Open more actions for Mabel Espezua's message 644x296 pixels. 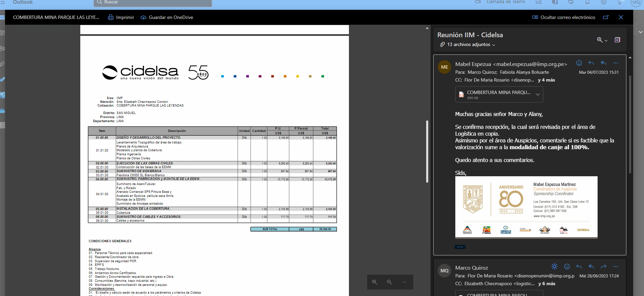[x=616, y=63]
